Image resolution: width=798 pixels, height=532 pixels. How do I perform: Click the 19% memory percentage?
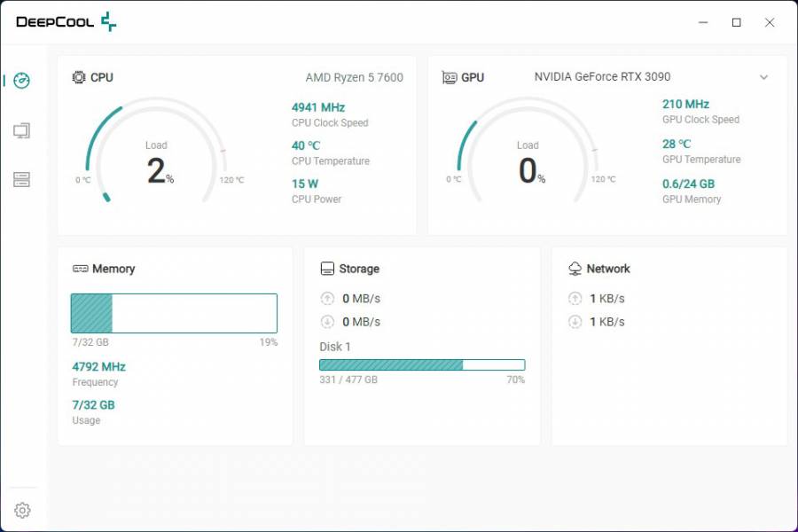(268, 342)
